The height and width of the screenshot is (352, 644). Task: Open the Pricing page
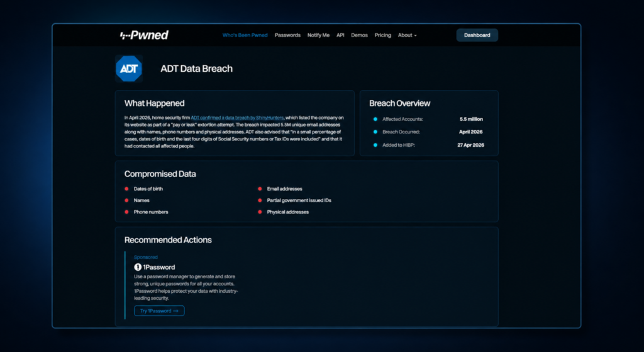tap(383, 35)
